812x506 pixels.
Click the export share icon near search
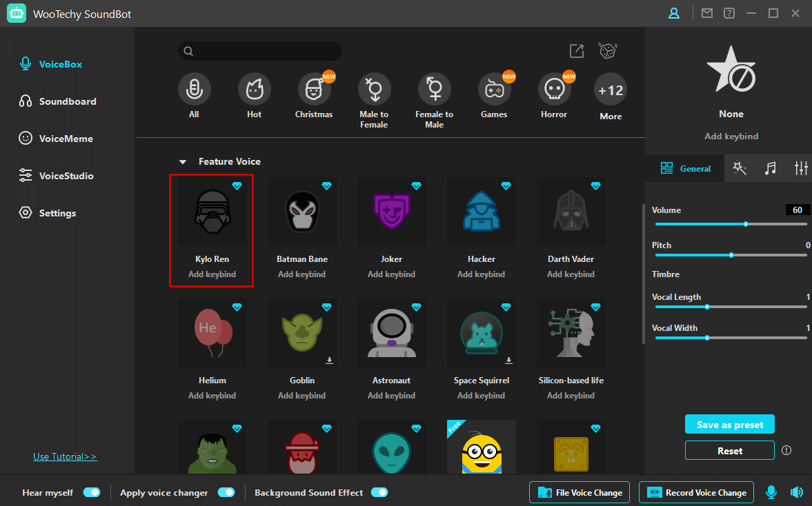[576, 51]
